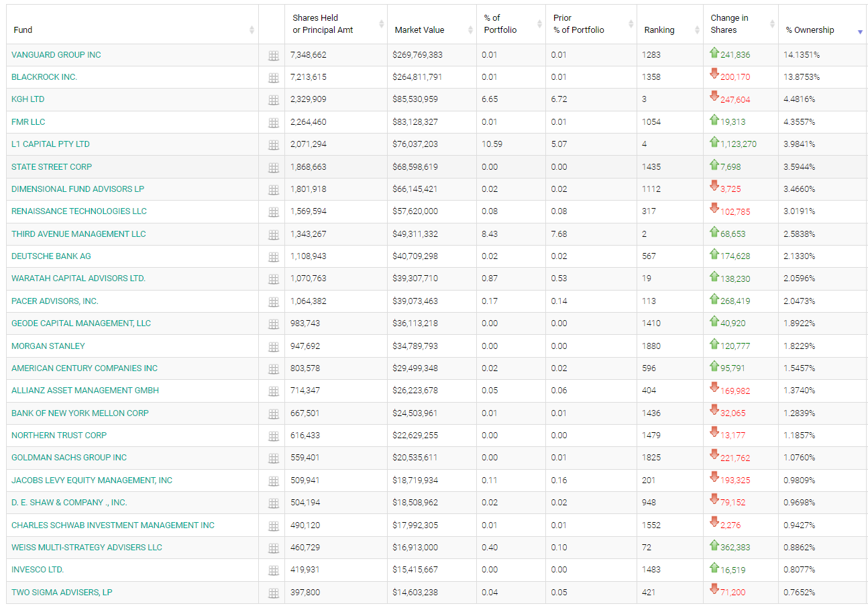This screenshot has height=608, width=868.
Task: Open VANGUARD GROUP INC fund link
Action: 56,55
